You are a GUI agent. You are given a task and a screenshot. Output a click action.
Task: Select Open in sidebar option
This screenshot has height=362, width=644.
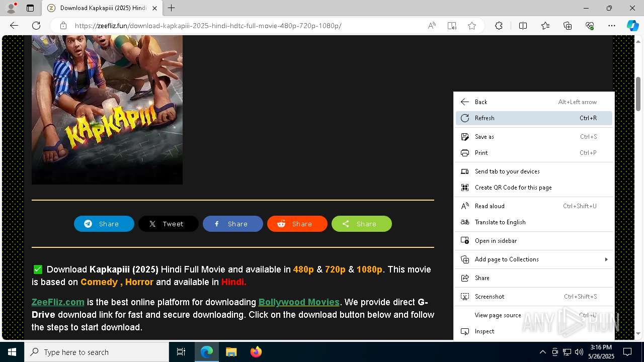534,241
